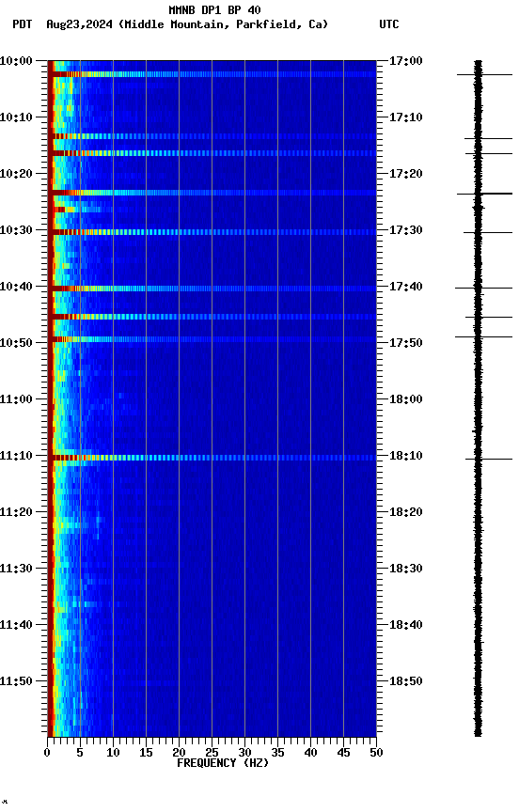Screen dimensions: 519x812
Task: Click the 18:30 UTC time label
Action: pyautogui.click(x=405, y=570)
